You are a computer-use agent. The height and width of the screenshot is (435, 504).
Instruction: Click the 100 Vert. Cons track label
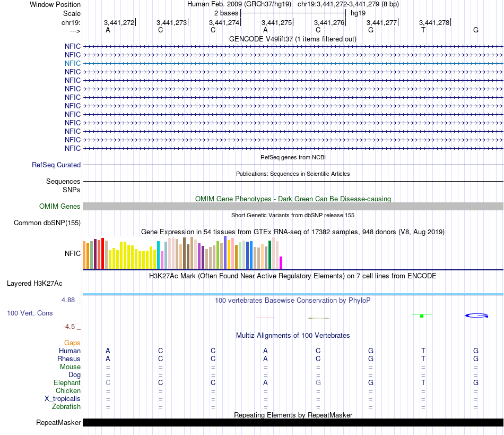tap(30, 313)
